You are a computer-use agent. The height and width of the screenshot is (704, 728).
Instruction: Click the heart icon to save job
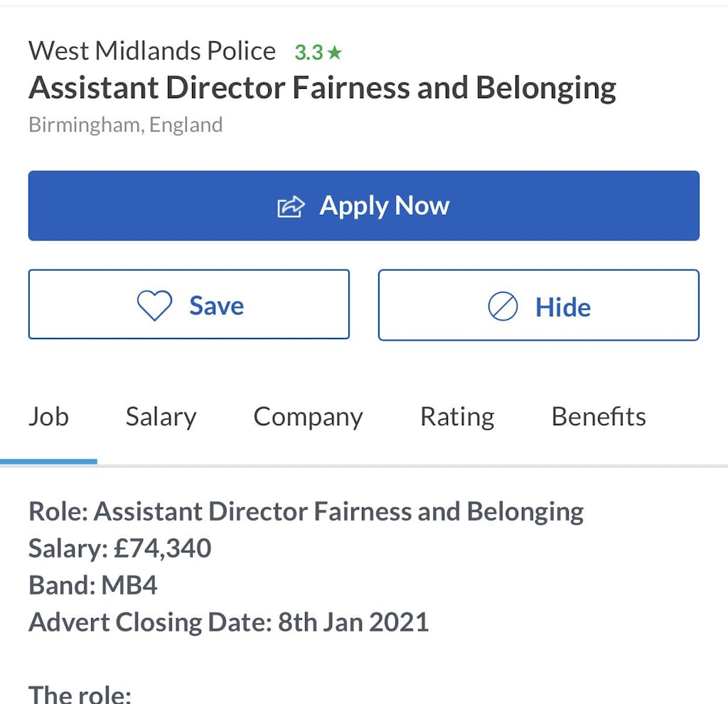[154, 306]
